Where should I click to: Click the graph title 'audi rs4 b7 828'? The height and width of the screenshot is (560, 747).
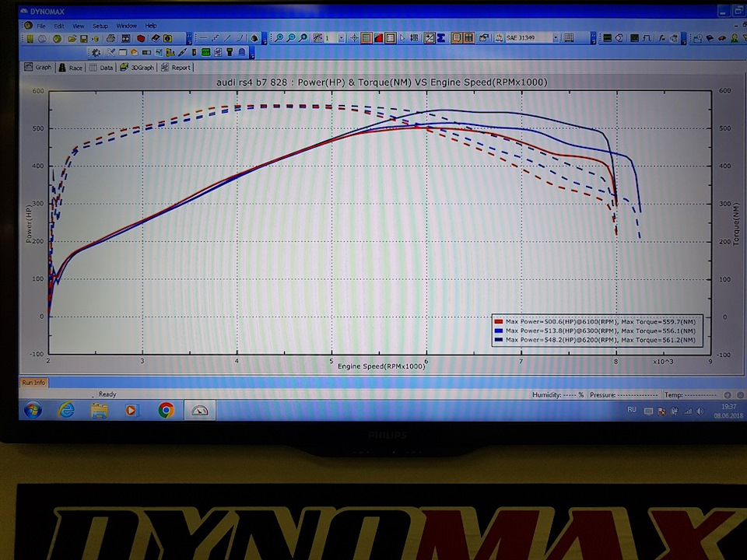coord(251,82)
